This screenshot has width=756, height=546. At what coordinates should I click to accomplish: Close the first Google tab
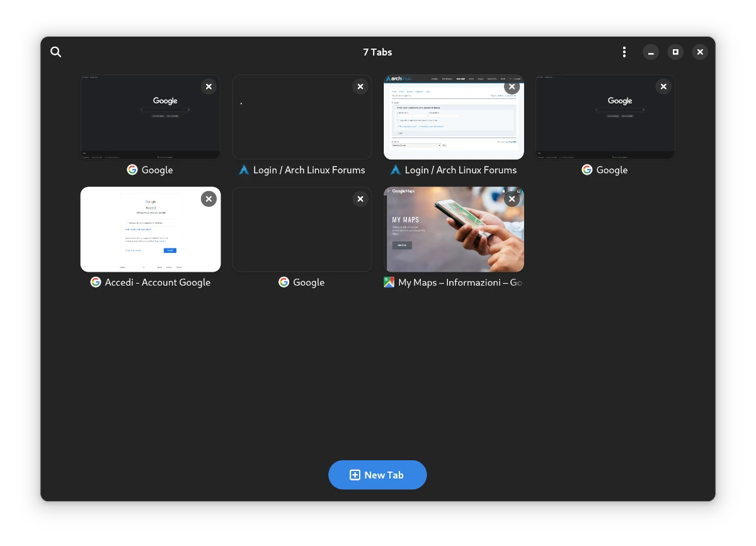tap(209, 86)
